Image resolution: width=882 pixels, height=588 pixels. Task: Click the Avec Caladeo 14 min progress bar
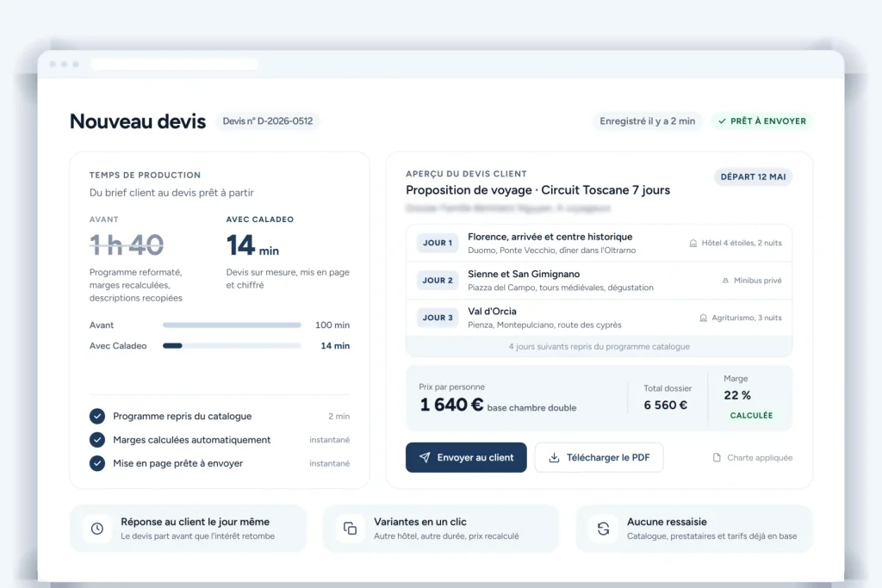point(232,346)
